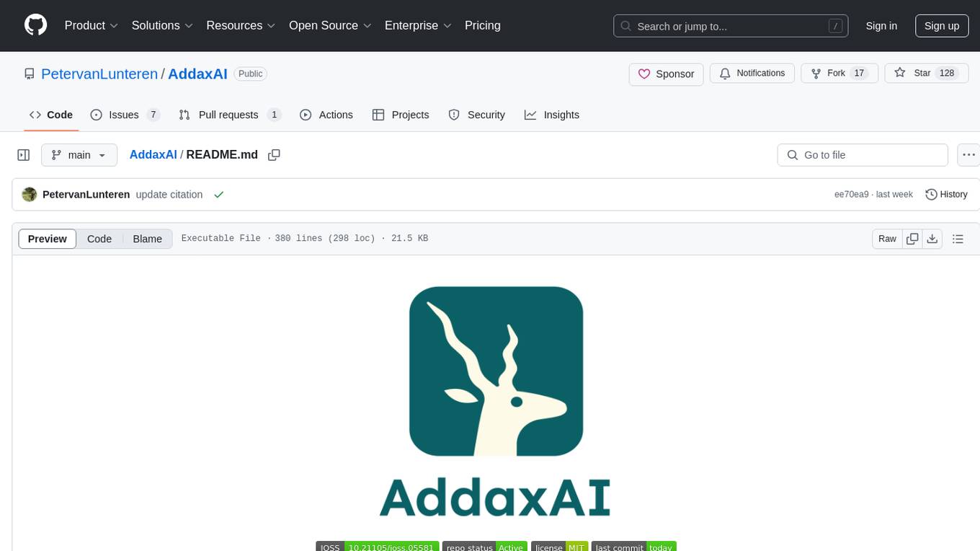Open the Actions tab
The width and height of the screenshot is (980, 551).
coord(326,115)
